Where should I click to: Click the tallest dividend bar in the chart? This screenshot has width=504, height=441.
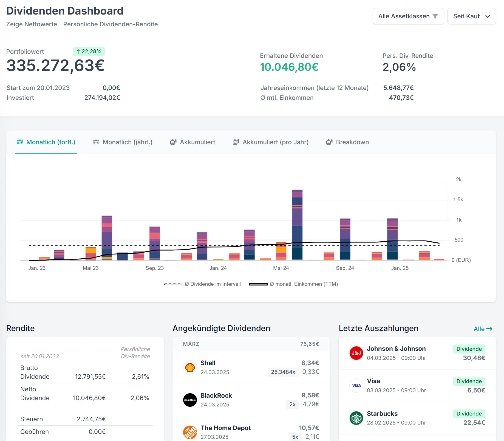297,225
